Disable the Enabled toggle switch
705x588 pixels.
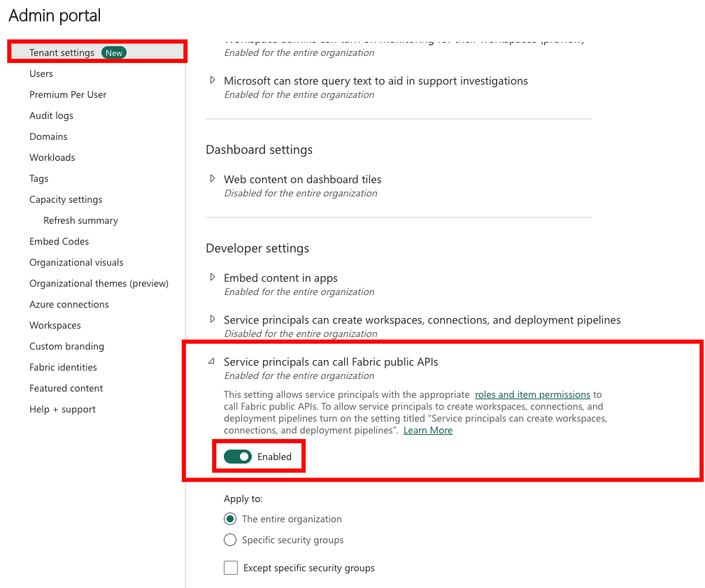tap(238, 456)
